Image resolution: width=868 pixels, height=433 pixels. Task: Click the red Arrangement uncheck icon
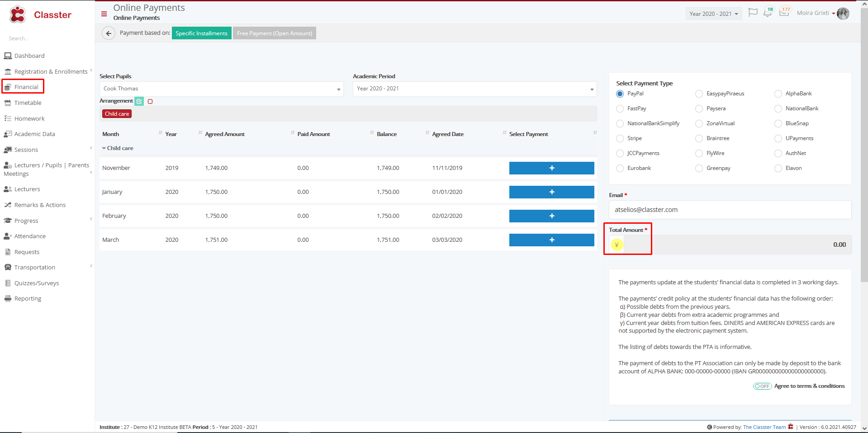[150, 101]
